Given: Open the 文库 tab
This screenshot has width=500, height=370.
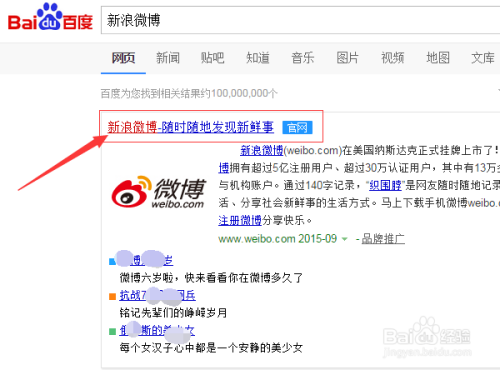Looking at the screenshot, I should pyautogui.click(x=483, y=58).
